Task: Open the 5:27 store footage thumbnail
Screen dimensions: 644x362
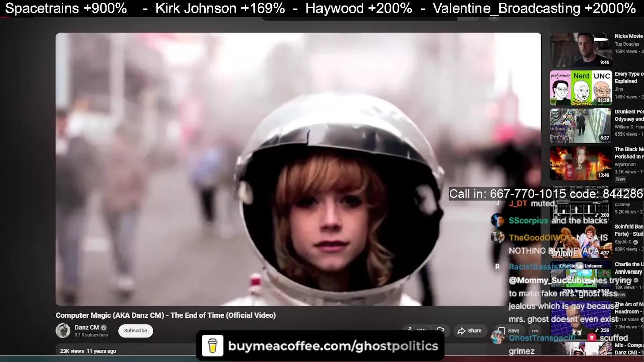Action: point(581,125)
